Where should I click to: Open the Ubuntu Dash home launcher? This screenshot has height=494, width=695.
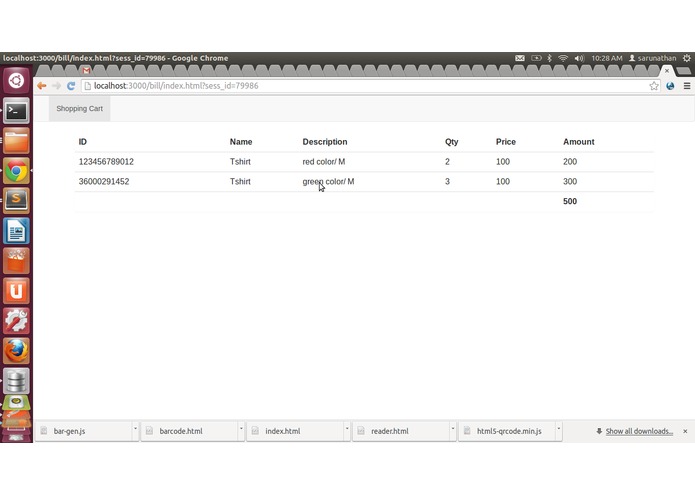click(16, 80)
